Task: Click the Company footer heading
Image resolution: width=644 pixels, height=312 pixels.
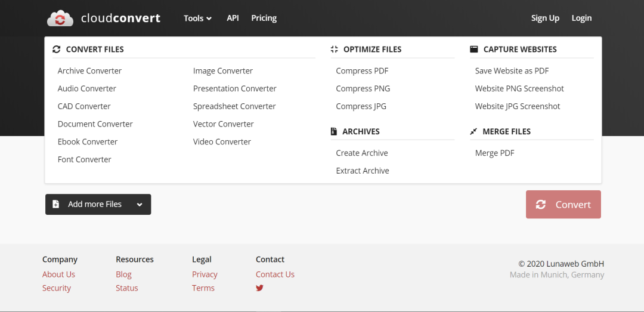Action: click(60, 260)
